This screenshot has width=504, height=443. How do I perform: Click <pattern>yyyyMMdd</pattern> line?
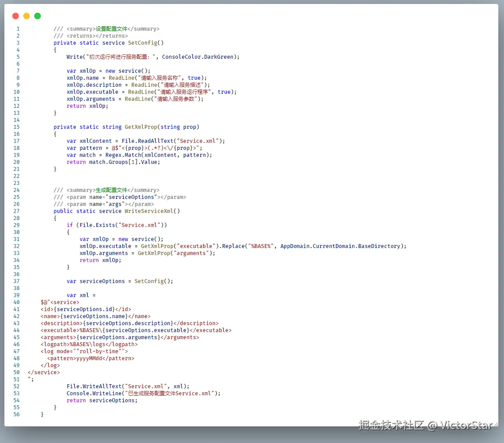pos(91,358)
